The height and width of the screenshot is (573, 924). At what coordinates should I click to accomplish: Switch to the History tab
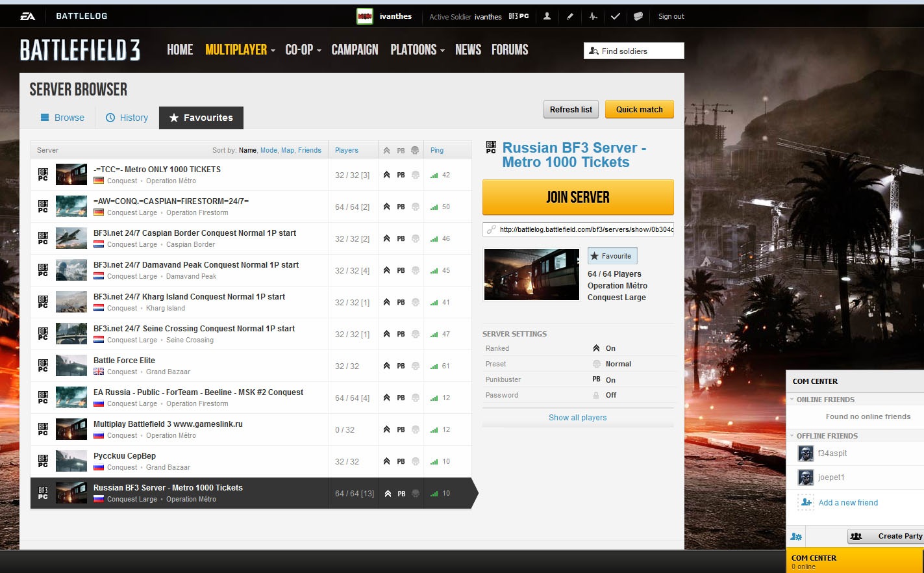click(x=127, y=118)
